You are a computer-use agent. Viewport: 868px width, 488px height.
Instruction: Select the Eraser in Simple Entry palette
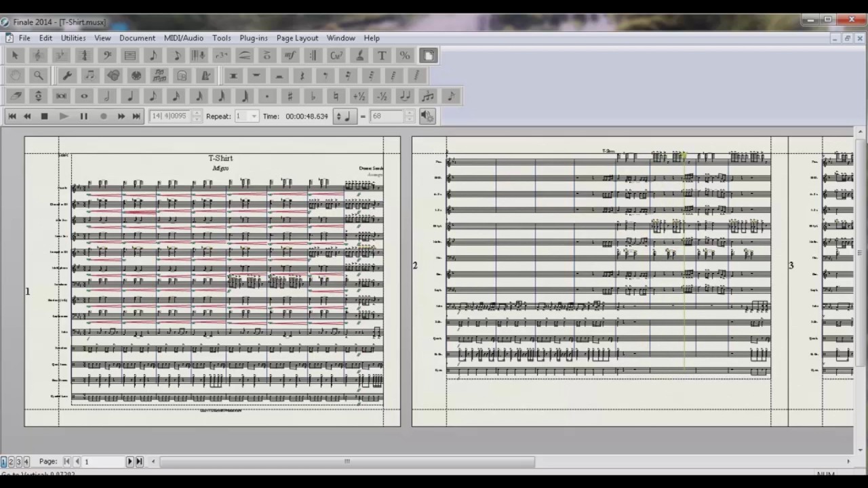coord(15,96)
